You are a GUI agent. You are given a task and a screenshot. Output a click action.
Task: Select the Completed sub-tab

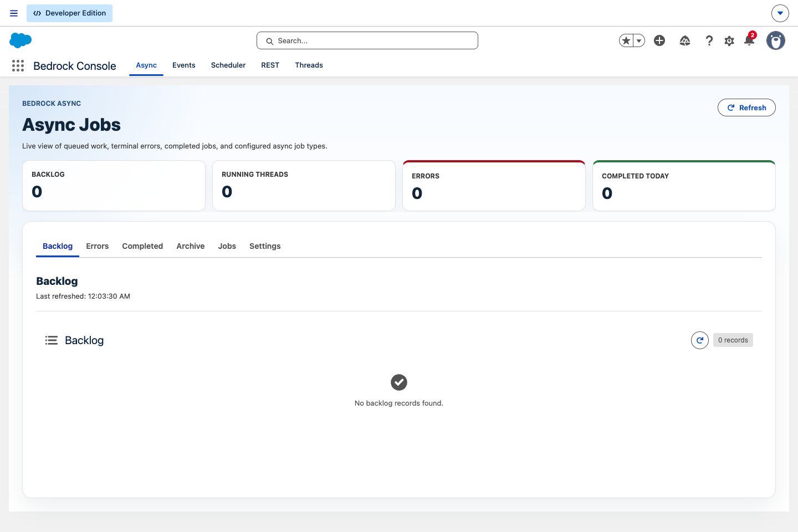pos(142,246)
